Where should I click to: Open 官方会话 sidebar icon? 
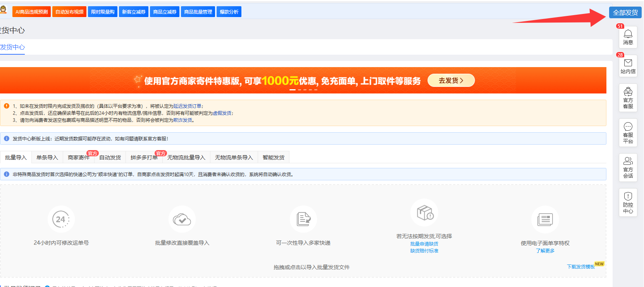(628, 167)
